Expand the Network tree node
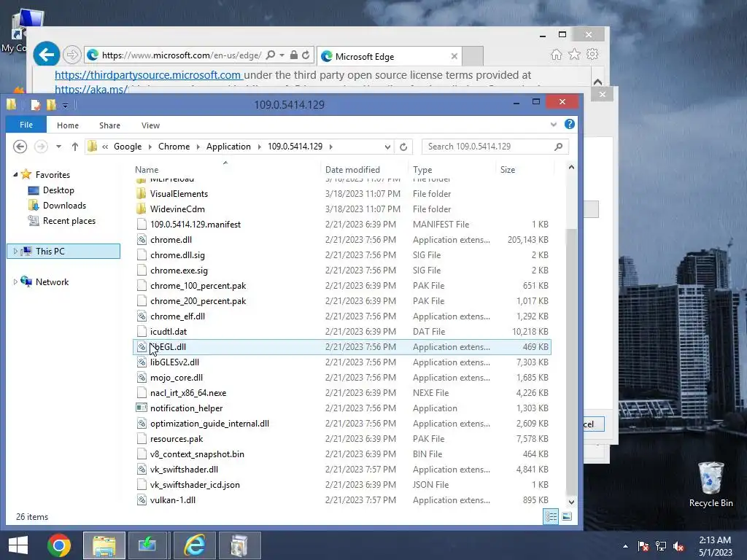Image resolution: width=747 pixels, height=560 pixels. click(x=15, y=282)
